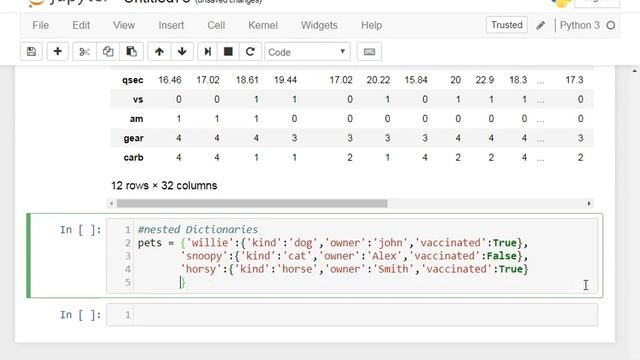Restart the kernel with the circular arrow

pos(250,52)
